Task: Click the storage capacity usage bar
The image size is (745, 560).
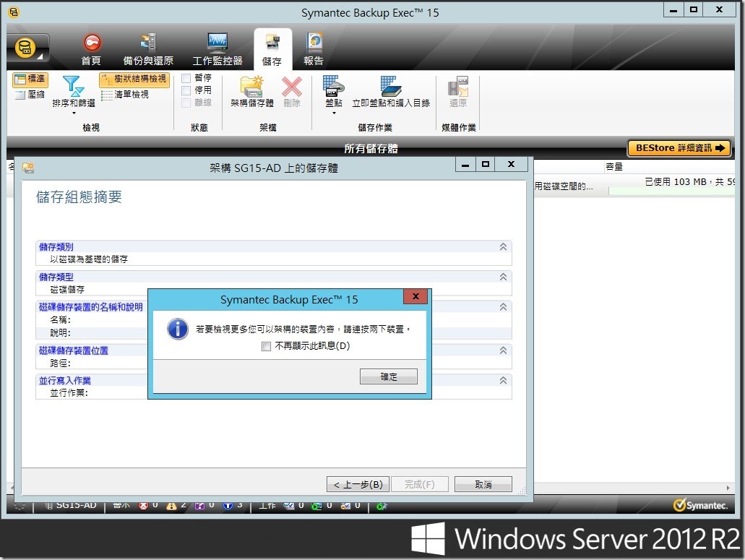Action: tap(671, 191)
